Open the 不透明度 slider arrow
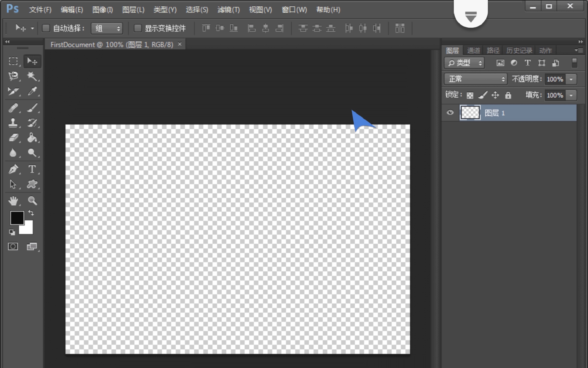 click(571, 79)
